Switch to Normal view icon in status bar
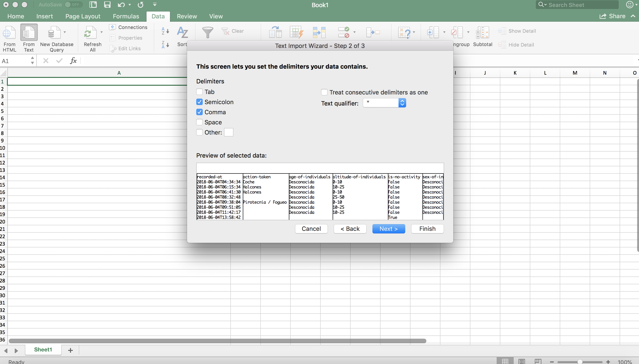The image size is (639, 364). [505, 361]
